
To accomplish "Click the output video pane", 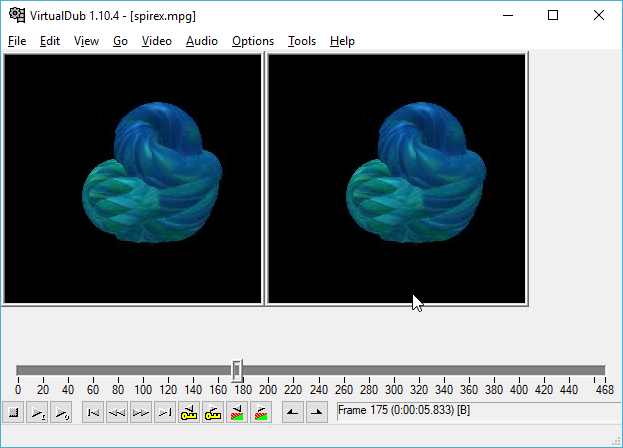I will click(x=397, y=179).
